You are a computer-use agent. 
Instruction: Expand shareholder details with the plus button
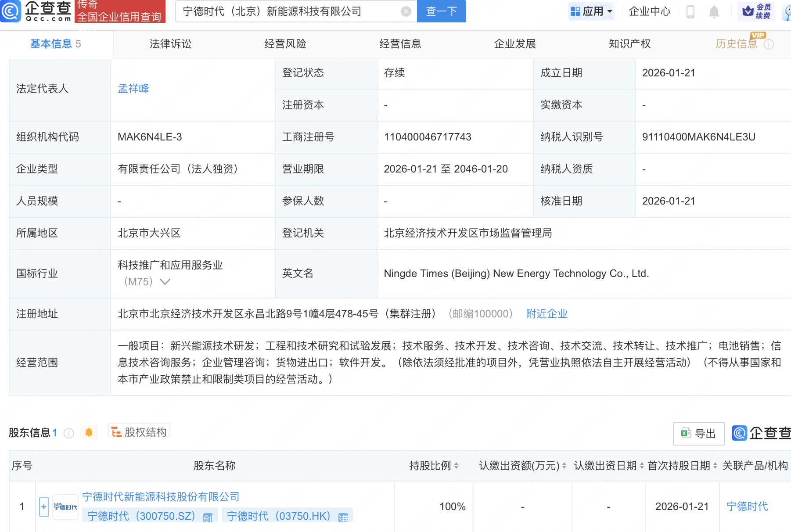tap(43, 506)
